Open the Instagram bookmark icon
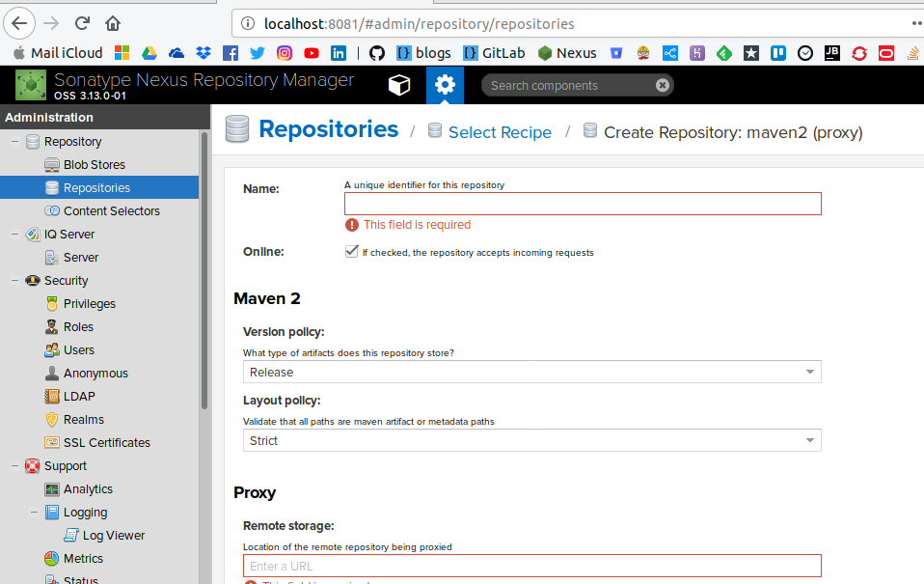 (x=284, y=53)
